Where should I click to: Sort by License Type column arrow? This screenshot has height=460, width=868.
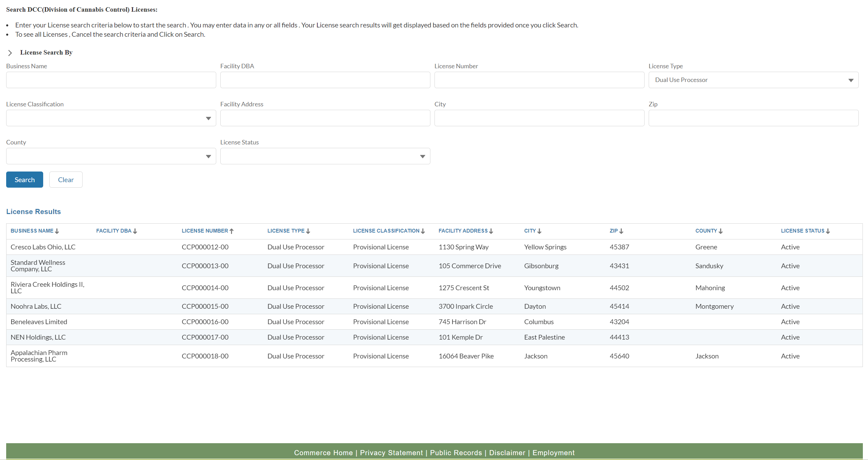[x=308, y=231]
